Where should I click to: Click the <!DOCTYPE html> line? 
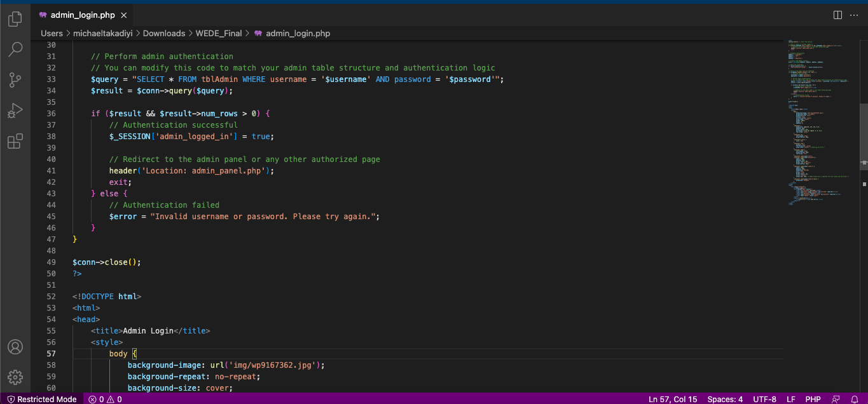[107, 297]
